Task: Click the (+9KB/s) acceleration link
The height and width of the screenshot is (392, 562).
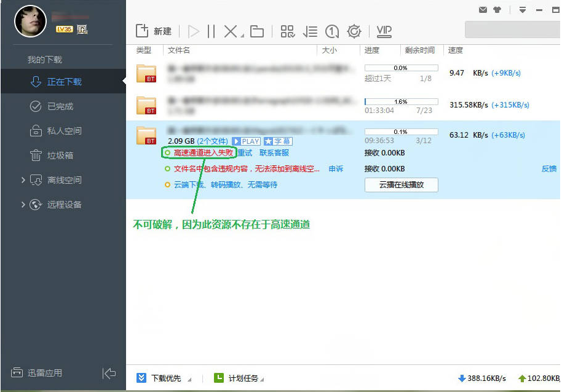Action: pos(505,73)
